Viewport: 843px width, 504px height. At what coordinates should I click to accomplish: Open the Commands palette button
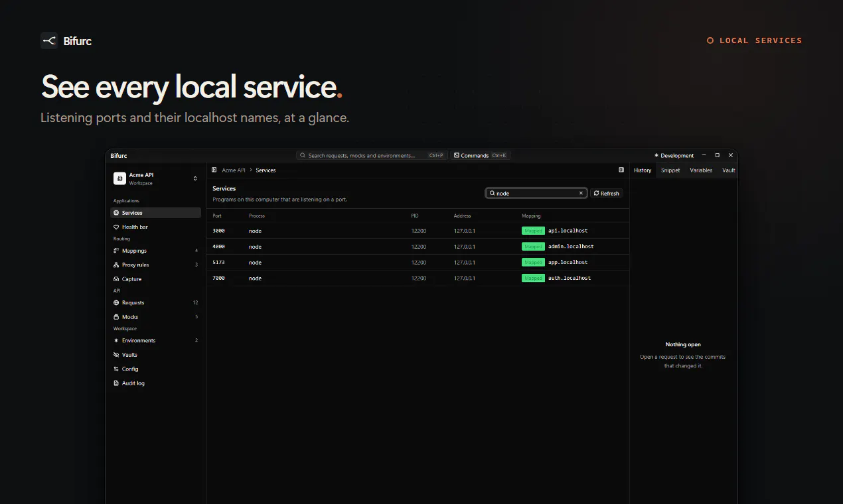click(x=480, y=156)
